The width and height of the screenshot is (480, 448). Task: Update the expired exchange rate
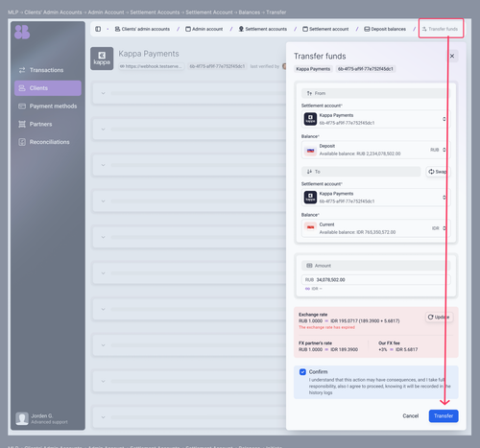439,317
